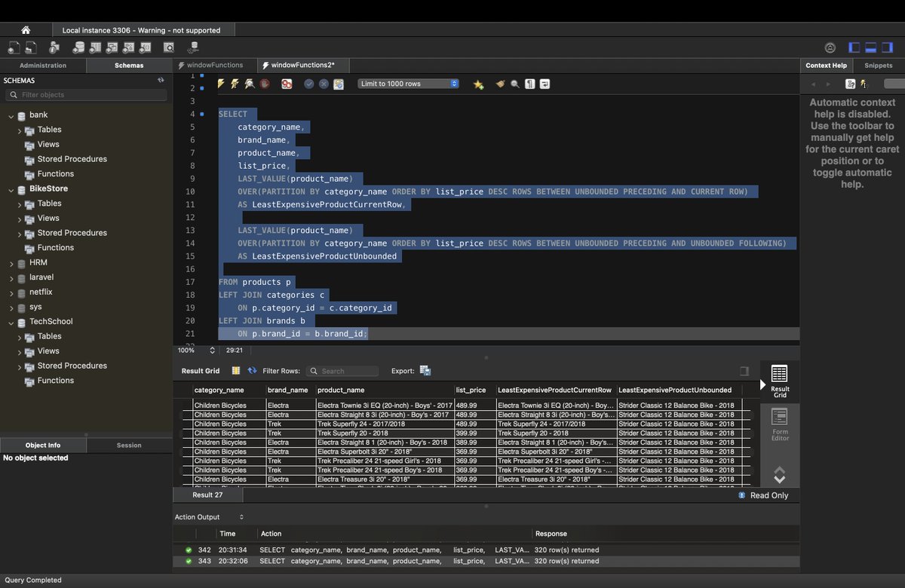Toggle invisible characters display icon
Screen dimensions: 905x588
pyautogui.click(x=530, y=84)
